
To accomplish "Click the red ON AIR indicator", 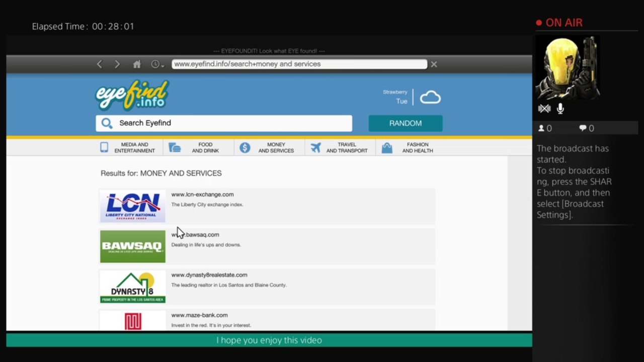I will [x=559, y=23].
